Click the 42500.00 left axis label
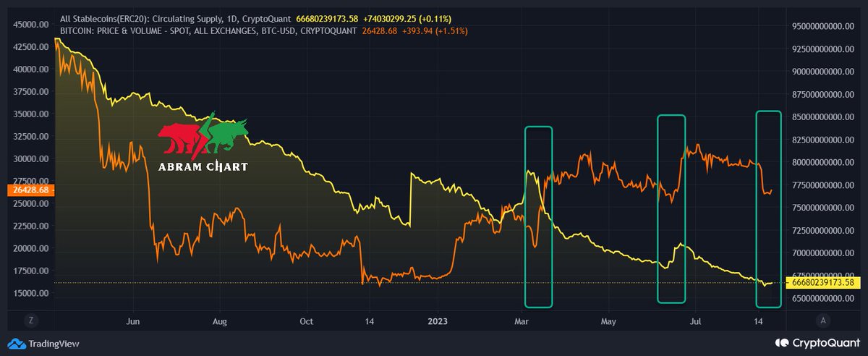The image size is (868, 356). [x=30, y=47]
